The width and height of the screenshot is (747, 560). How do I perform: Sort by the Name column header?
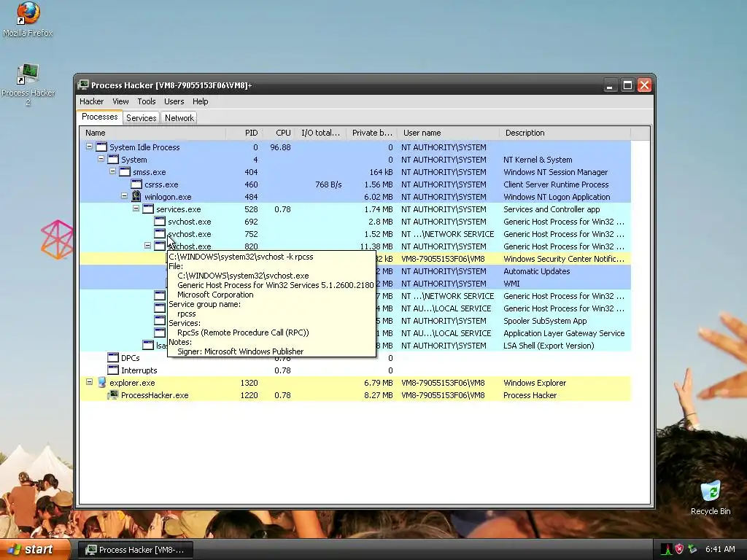(x=152, y=133)
